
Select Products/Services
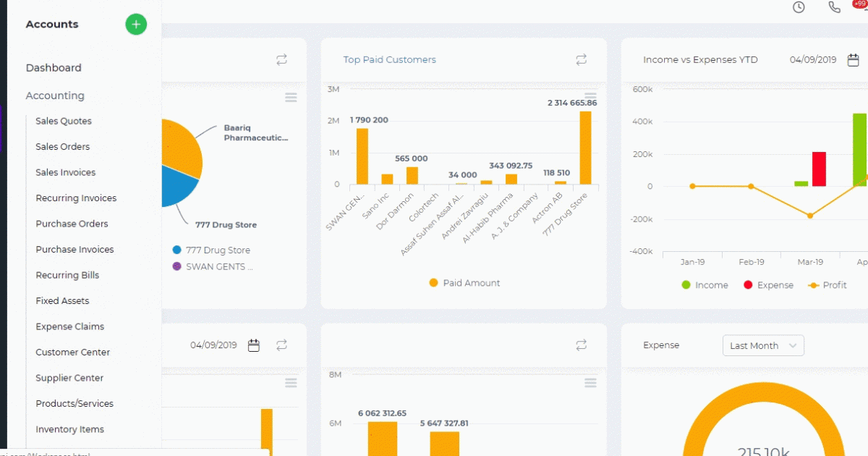point(75,403)
